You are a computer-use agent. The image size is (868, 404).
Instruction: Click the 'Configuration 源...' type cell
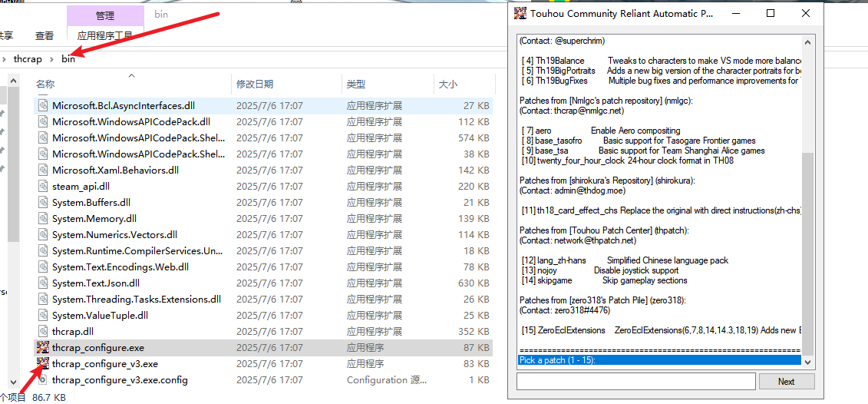pyautogui.click(x=387, y=380)
